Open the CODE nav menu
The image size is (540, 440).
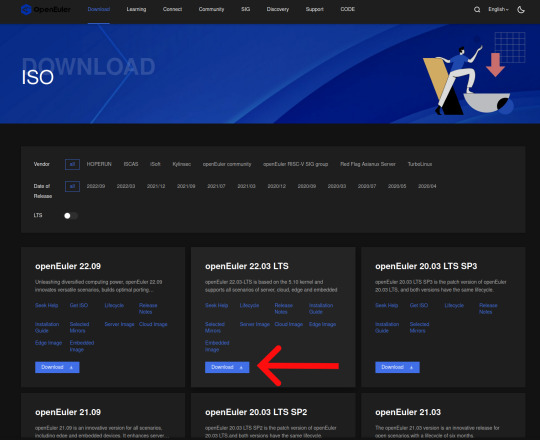[x=348, y=9]
